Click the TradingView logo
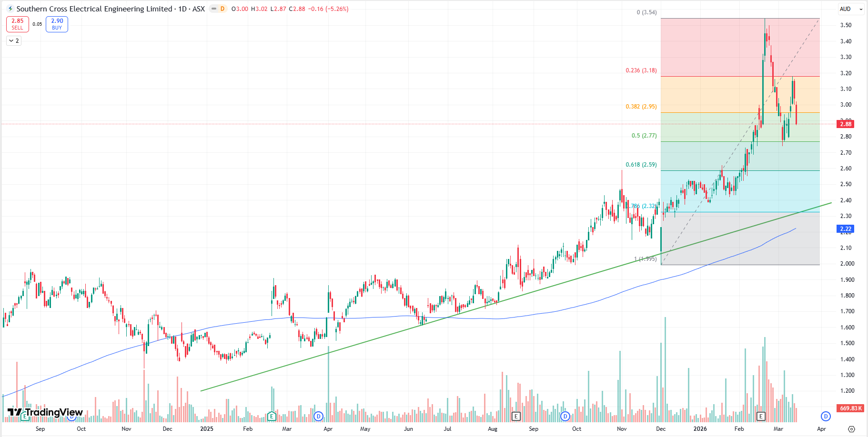Screen dimensions: 868x437 [45, 412]
